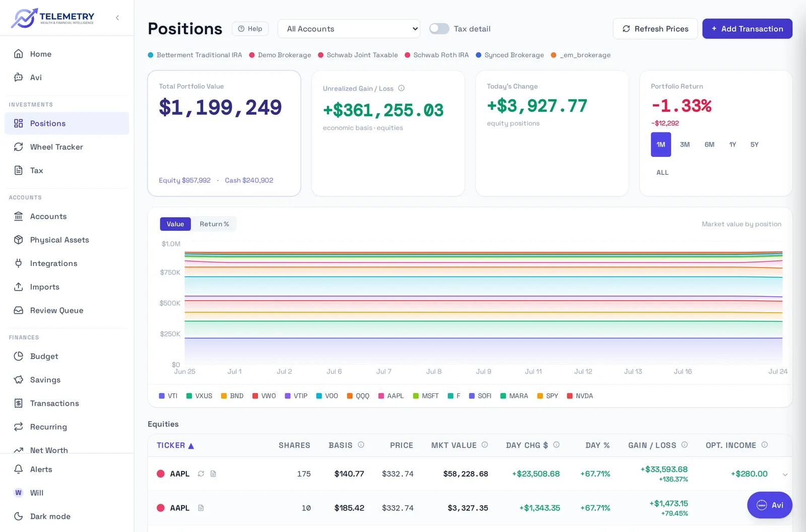Open the Avi chat floating button
This screenshot has height=532, width=806.
(770, 505)
